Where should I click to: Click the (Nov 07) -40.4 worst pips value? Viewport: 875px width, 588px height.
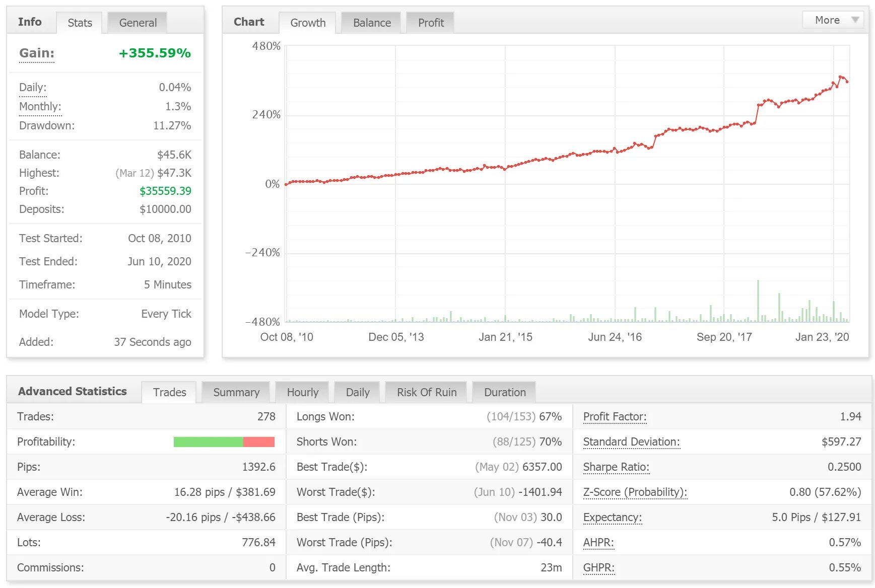tap(526, 542)
